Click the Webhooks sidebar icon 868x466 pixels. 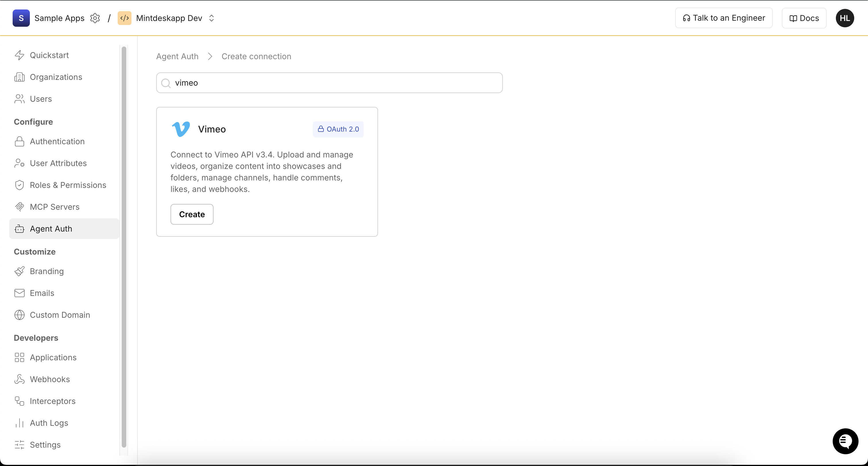19,379
